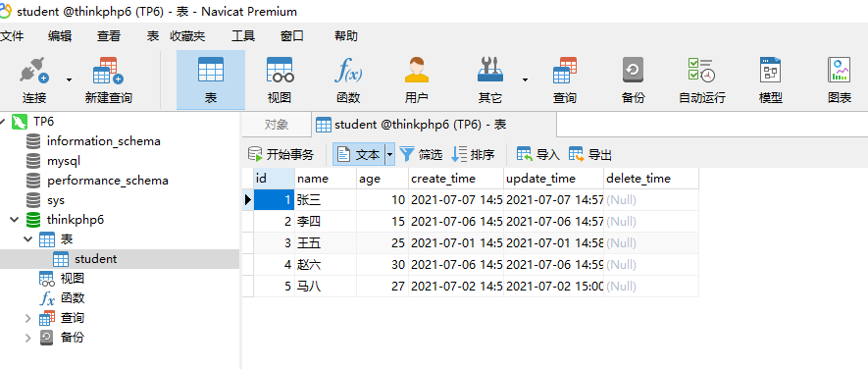This screenshot has width=868, height=369.
Task: Create a new query with 新建查询
Action: pos(109,80)
